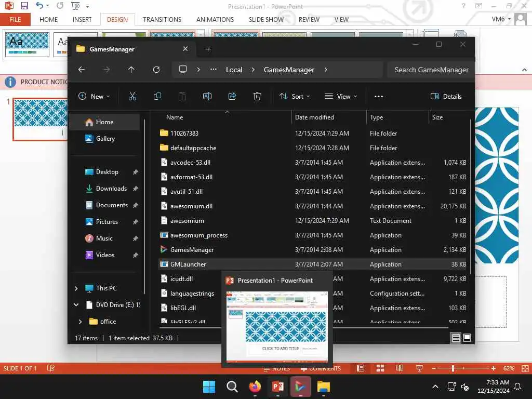Start PowerPoint slide show from status bar

point(419,368)
